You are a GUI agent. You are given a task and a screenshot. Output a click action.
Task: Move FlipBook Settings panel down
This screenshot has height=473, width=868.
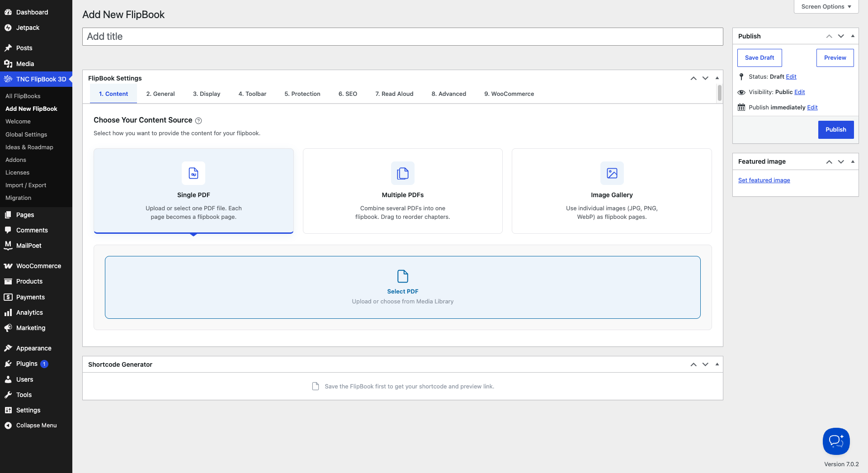pos(705,78)
